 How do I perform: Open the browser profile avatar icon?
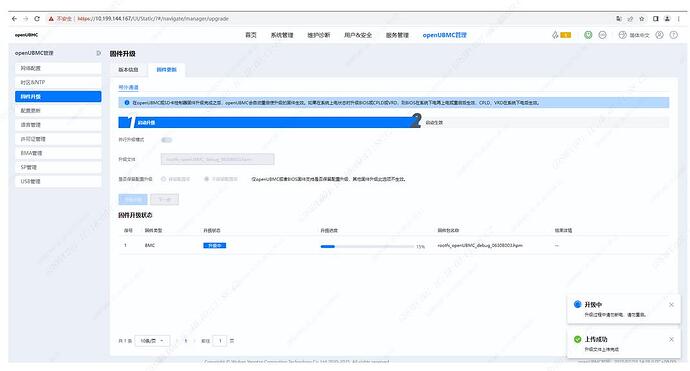(x=667, y=18)
